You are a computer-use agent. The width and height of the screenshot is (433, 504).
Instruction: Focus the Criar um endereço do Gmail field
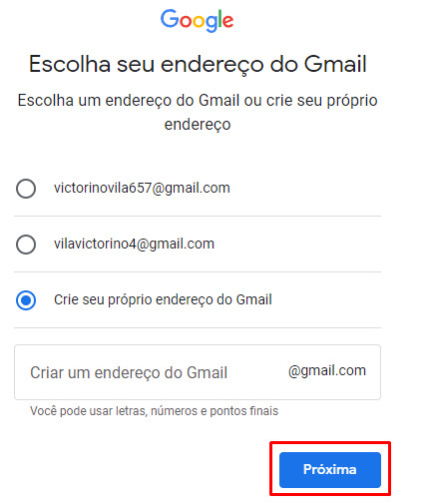tap(198, 372)
